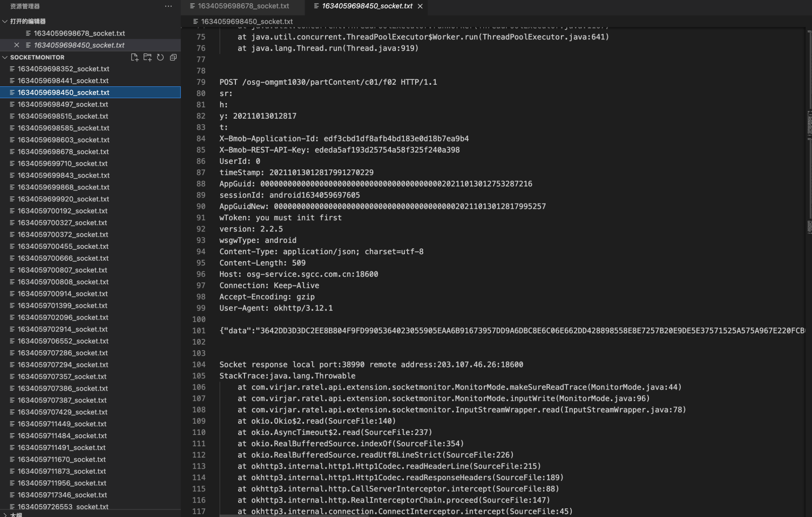
Task: Open 1634059699710_socket.txt in the explorer
Action: click(x=63, y=164)
